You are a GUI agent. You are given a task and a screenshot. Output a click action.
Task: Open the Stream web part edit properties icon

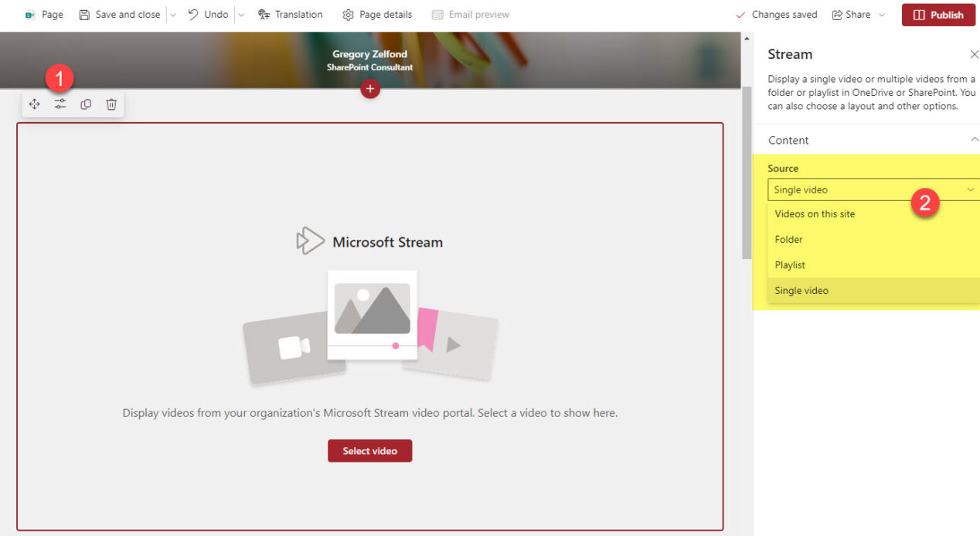click(x=60, y=104)
